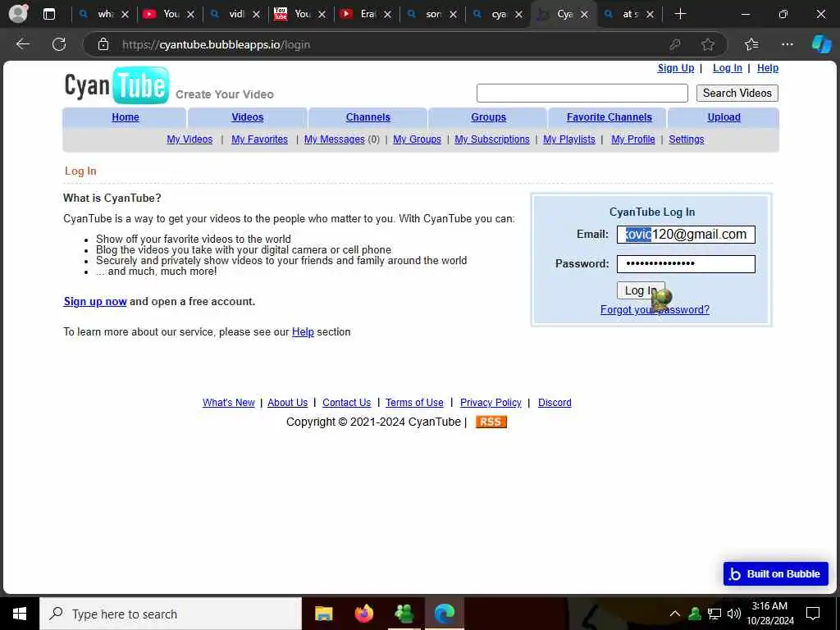Click the browser back arrow

click(x=22, y=44)
